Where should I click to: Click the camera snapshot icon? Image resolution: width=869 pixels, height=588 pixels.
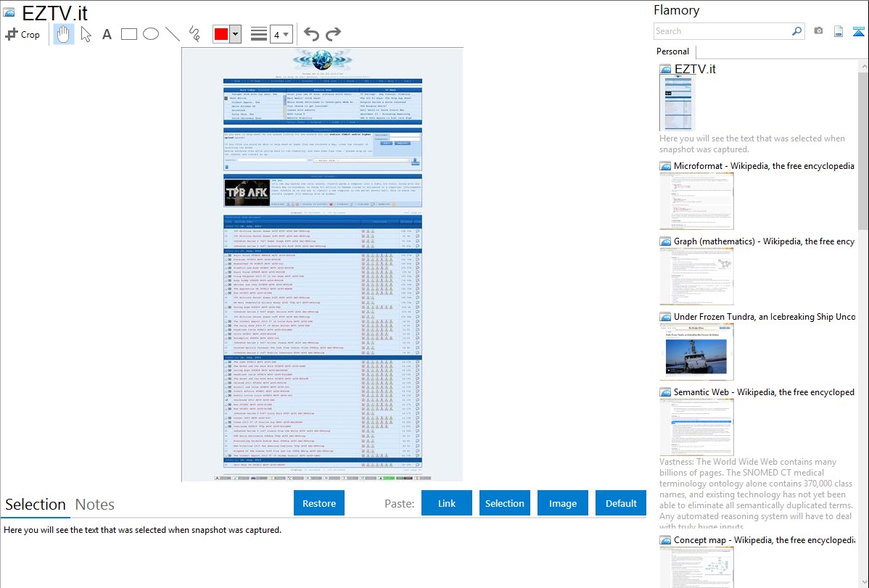tap(818, 31)
